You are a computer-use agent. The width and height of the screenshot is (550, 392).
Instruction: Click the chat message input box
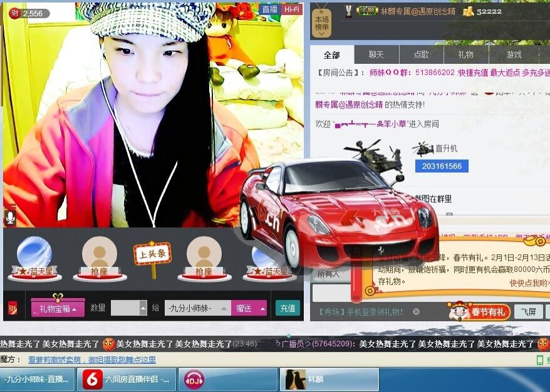pyautogui.click(x=332, y=293)
